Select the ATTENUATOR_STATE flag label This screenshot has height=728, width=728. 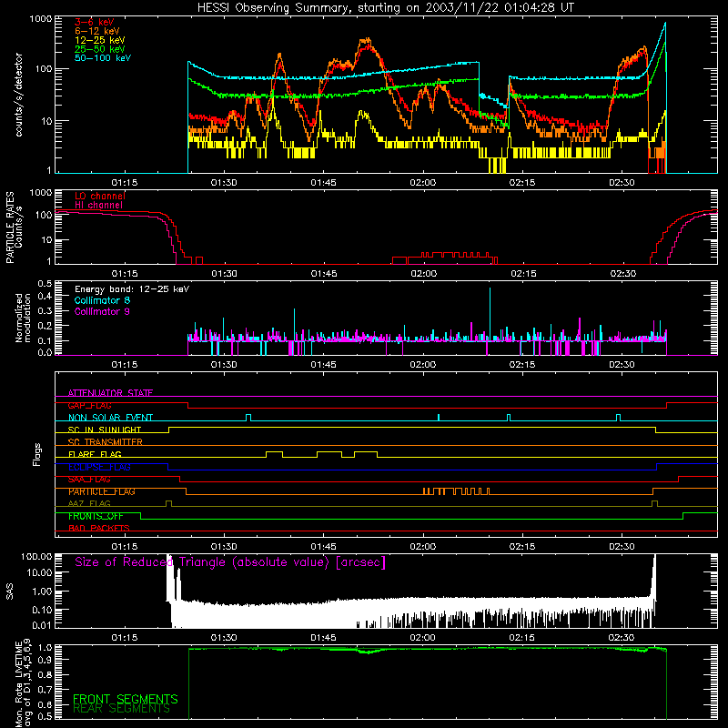pyautogui.click(x=110, y=393)
